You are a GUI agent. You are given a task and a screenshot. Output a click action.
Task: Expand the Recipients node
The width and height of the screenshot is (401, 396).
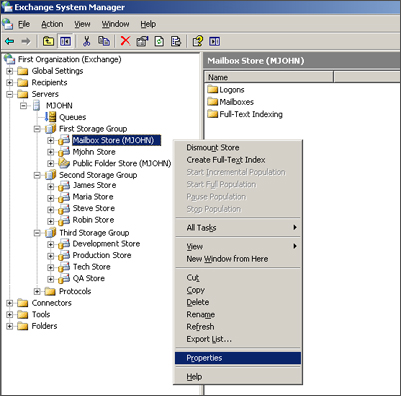tap(10, 83)
